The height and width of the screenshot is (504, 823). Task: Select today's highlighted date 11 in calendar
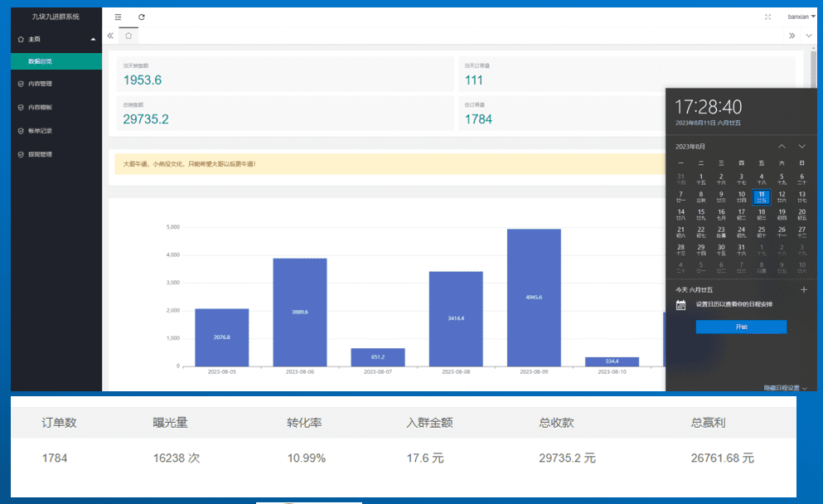tap(761, 197)
